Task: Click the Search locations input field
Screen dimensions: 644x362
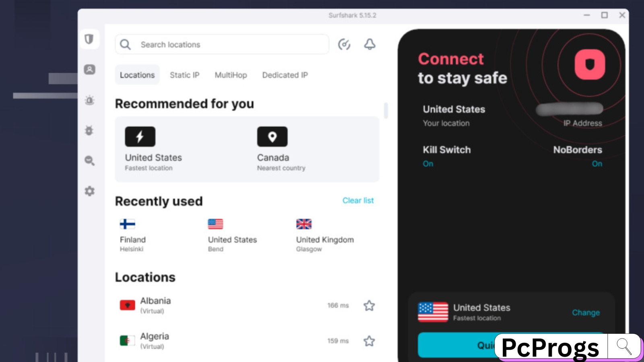Action: click(222, 44)
